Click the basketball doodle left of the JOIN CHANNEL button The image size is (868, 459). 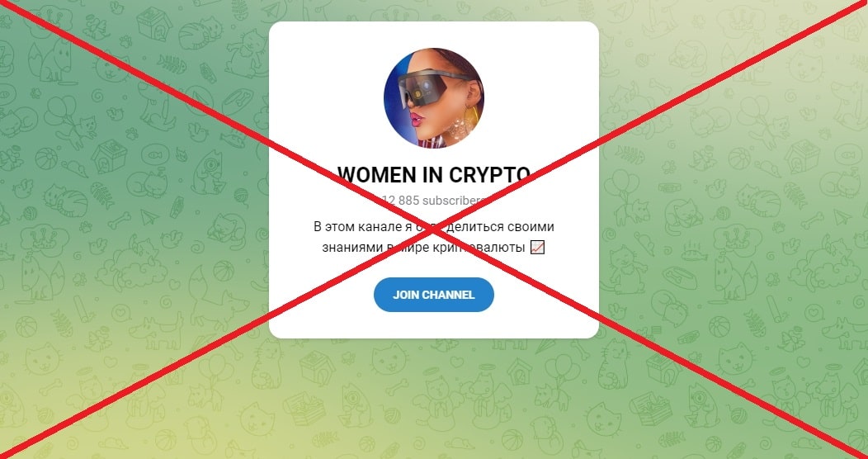[224, 272]
